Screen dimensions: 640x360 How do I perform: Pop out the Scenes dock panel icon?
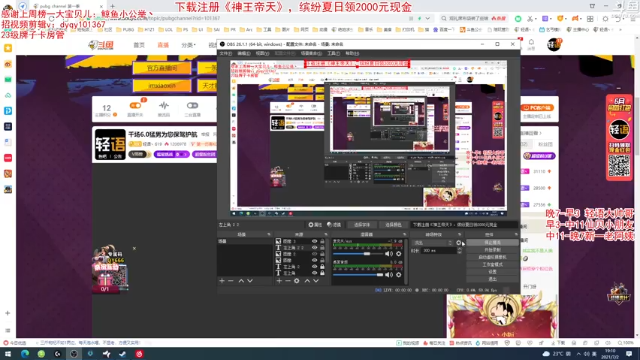coord(269,234)
